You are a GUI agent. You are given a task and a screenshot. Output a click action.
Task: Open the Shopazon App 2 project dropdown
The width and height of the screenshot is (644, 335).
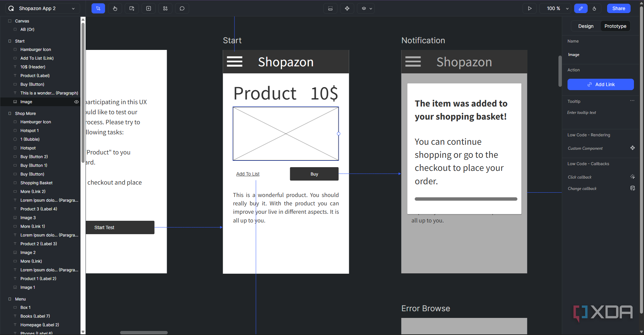73,9
